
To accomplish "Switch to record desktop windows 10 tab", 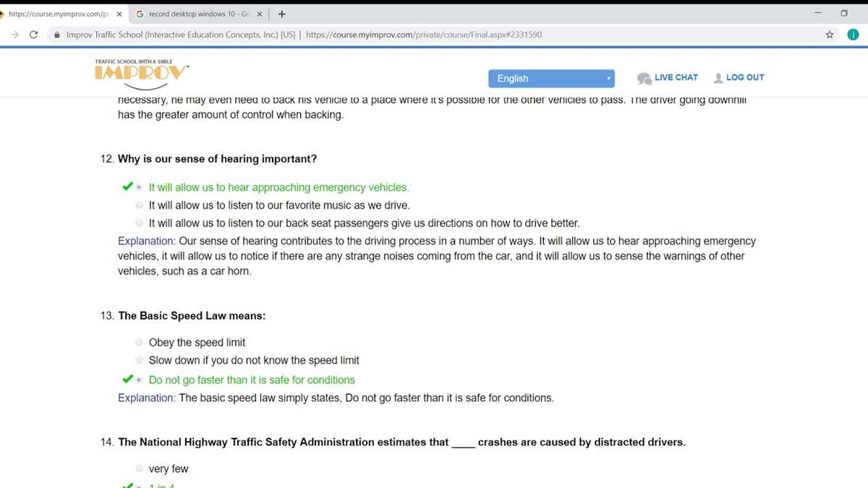I will [x=199, y=14].
